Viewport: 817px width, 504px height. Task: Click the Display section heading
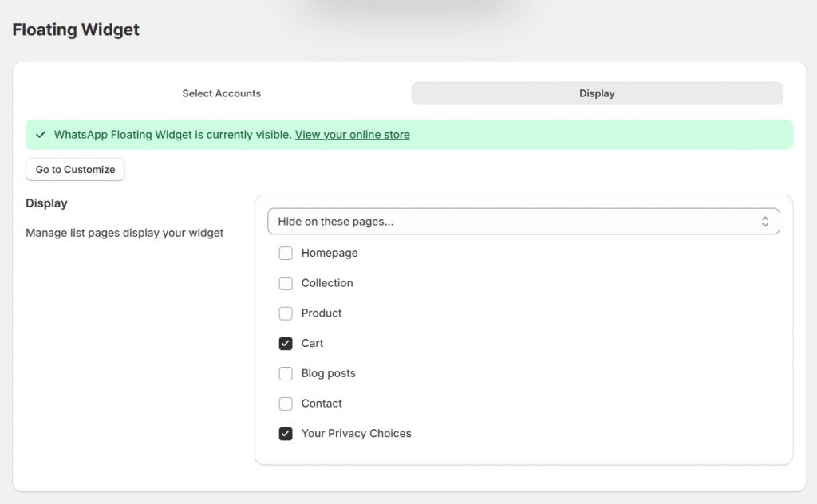[x=46, y=203]
